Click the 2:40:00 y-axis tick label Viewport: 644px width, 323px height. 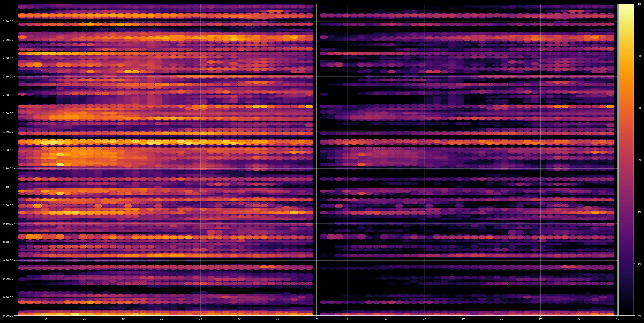click(8, 21)
